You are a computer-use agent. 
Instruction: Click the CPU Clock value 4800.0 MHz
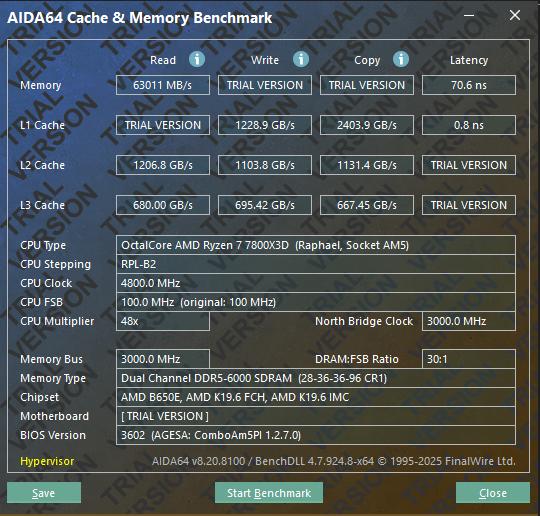(316, 283)
